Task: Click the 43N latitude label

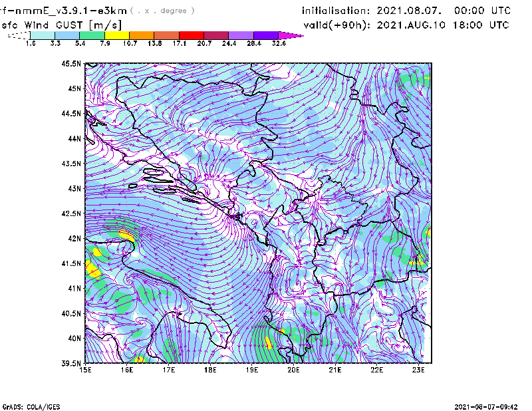Action: click(x=74, y=188)
